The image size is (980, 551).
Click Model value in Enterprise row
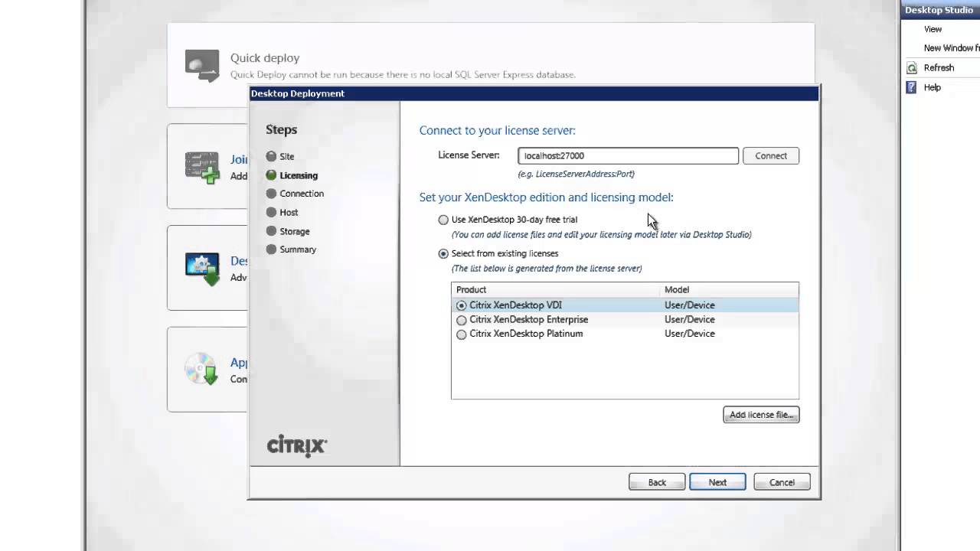click(690, 320)
